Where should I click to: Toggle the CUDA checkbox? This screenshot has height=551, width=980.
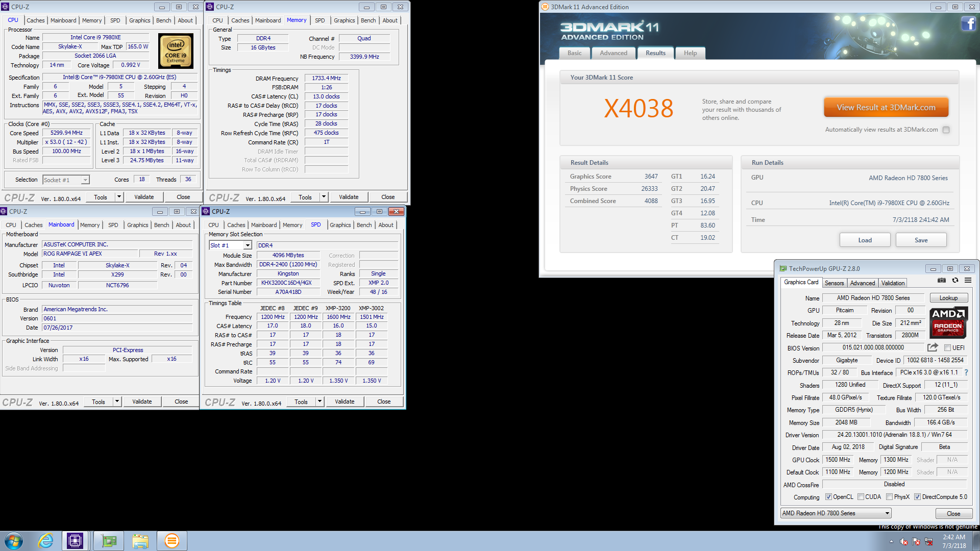(x=861, y=497)
